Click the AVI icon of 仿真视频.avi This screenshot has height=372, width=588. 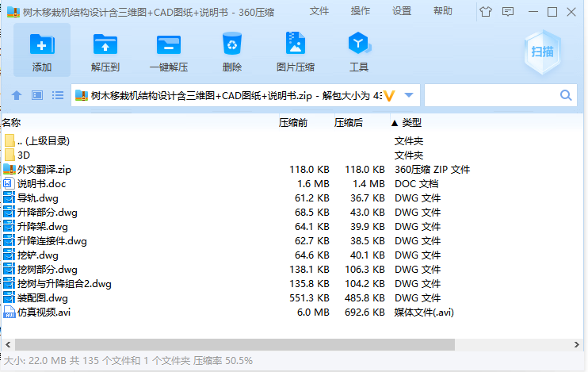coord(9,312)
